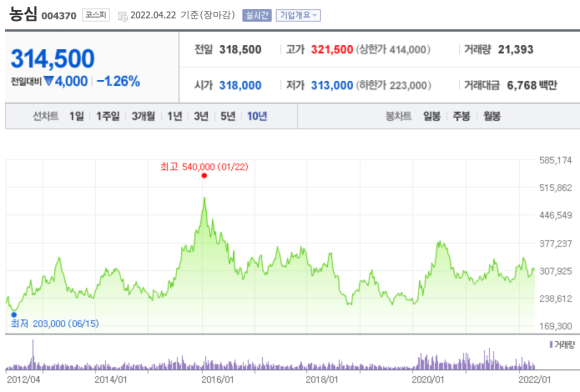Click the calendar clock icon beside the date
Image resolution: width=580 pixels, height=392 pixels.
122,16
